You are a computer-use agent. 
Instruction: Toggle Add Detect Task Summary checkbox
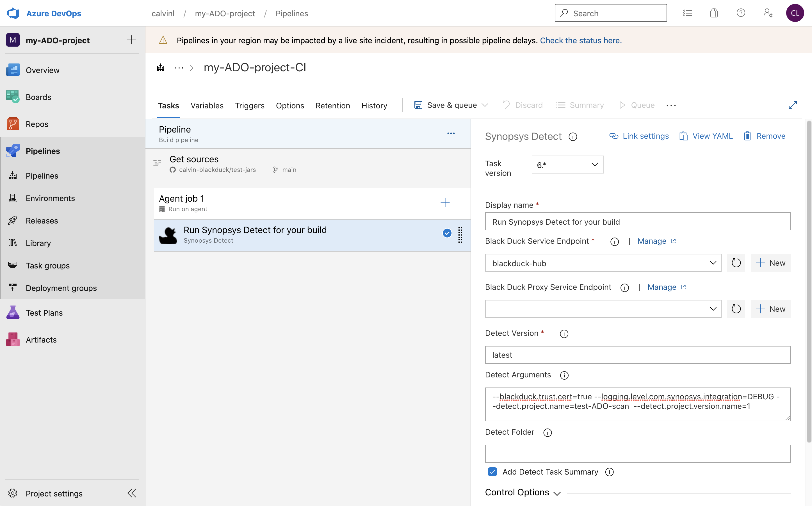point(492,471)
